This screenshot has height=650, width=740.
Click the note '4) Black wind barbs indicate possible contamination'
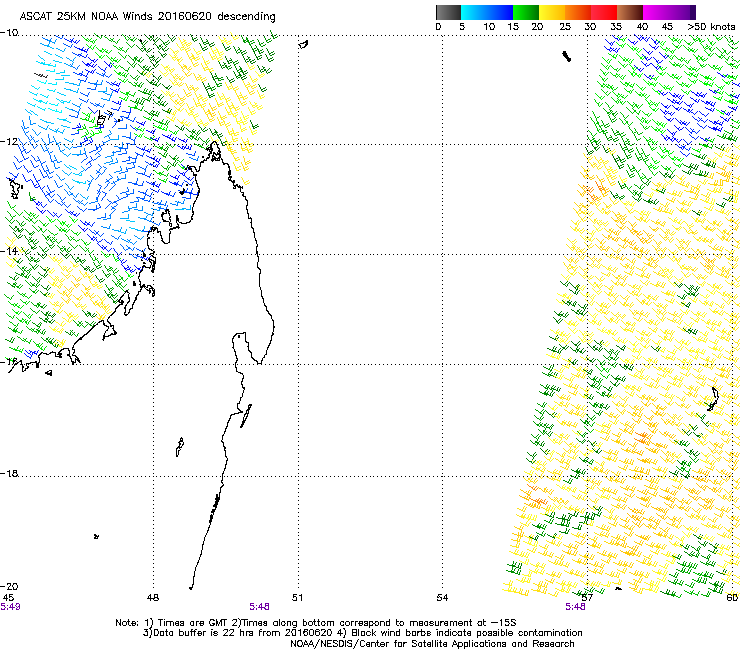(x=460, y=633)
